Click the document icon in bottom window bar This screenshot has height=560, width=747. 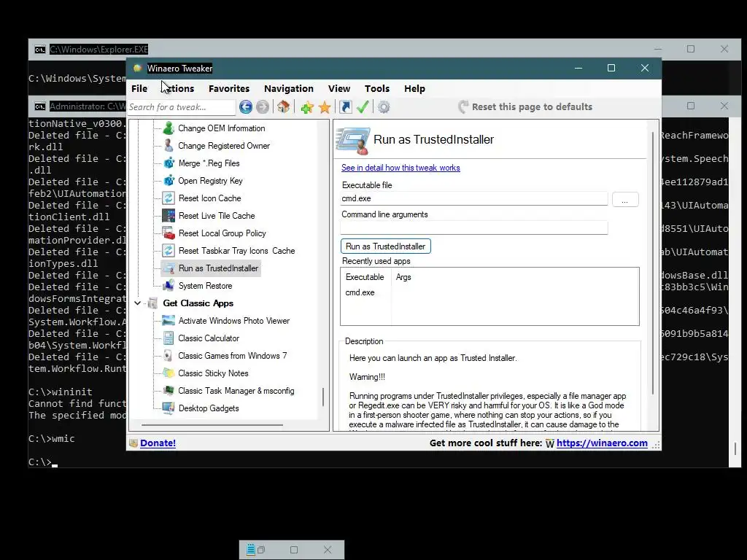(251, 550)
